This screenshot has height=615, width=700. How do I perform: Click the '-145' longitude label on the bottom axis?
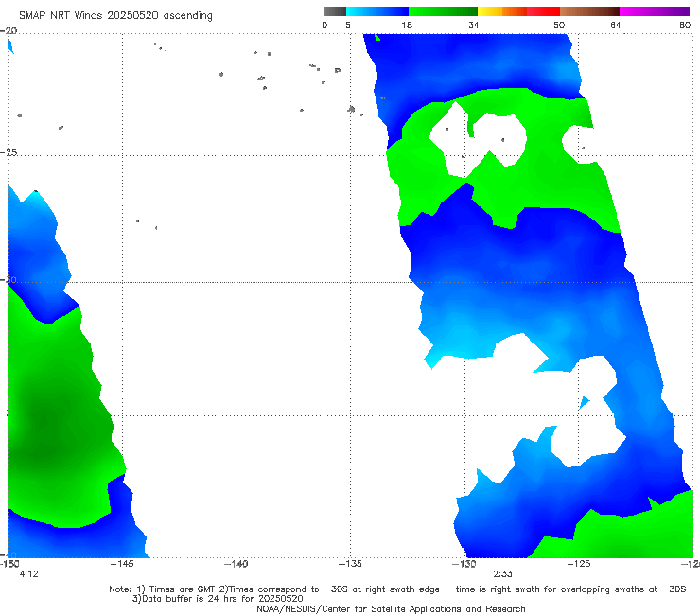[x=122, y=564]
